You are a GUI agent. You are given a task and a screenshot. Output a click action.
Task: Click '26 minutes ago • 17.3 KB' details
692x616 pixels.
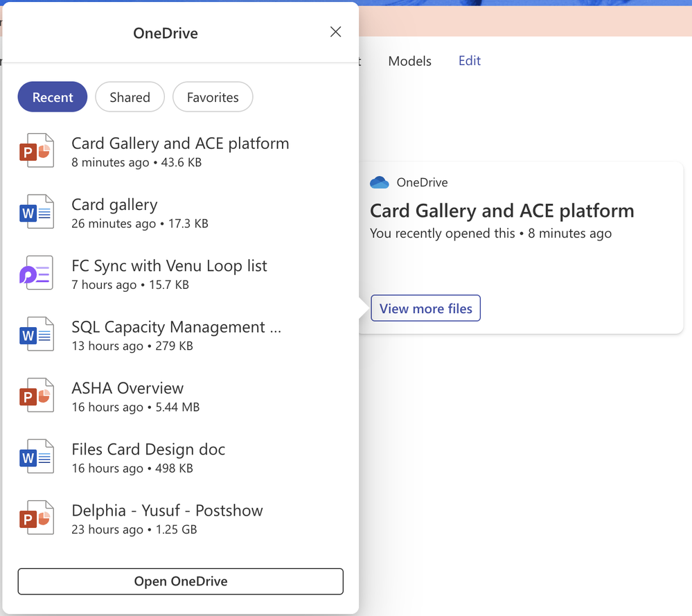point(140,224)
